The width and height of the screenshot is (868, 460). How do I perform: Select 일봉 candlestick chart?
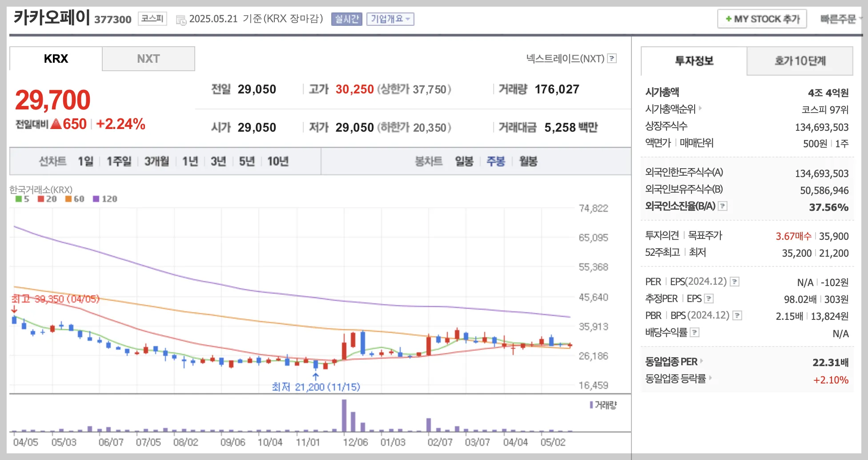(464, 161)
